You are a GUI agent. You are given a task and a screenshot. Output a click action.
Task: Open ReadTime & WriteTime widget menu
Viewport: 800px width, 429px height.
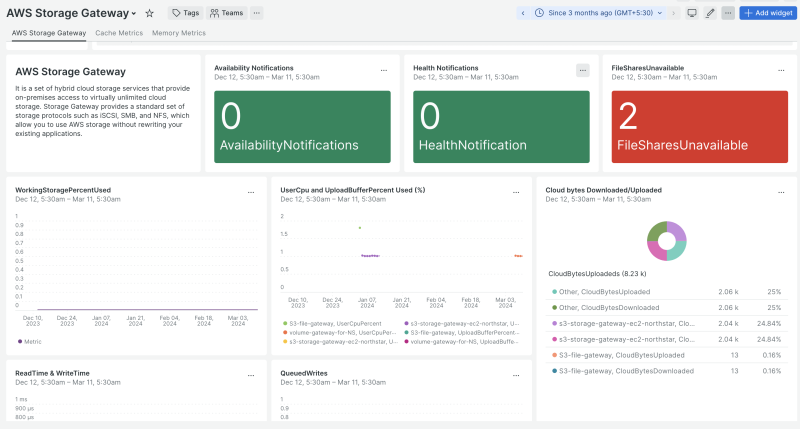coord(251,375)
